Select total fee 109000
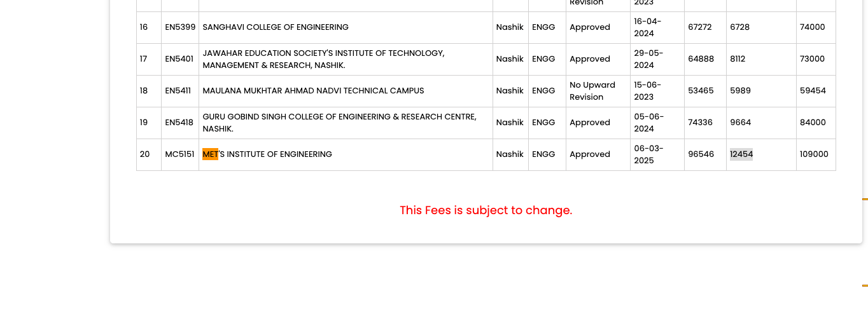 point(814,154)
